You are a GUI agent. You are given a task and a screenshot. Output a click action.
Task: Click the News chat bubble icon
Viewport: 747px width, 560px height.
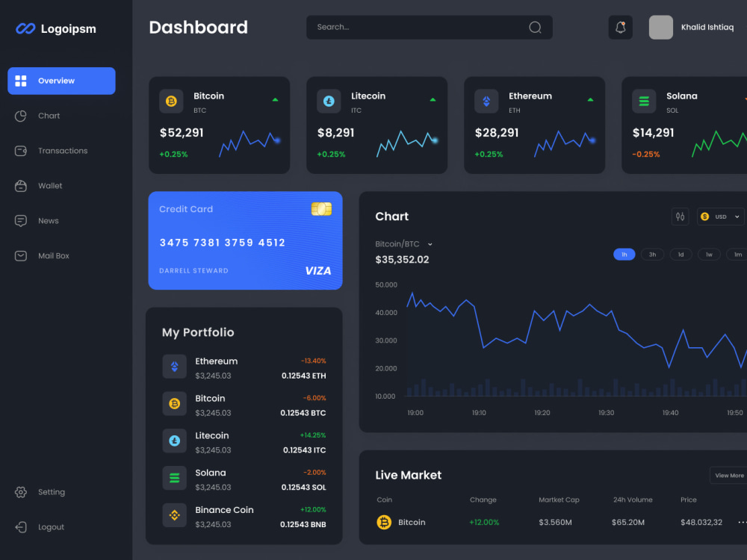coord(20,221)
